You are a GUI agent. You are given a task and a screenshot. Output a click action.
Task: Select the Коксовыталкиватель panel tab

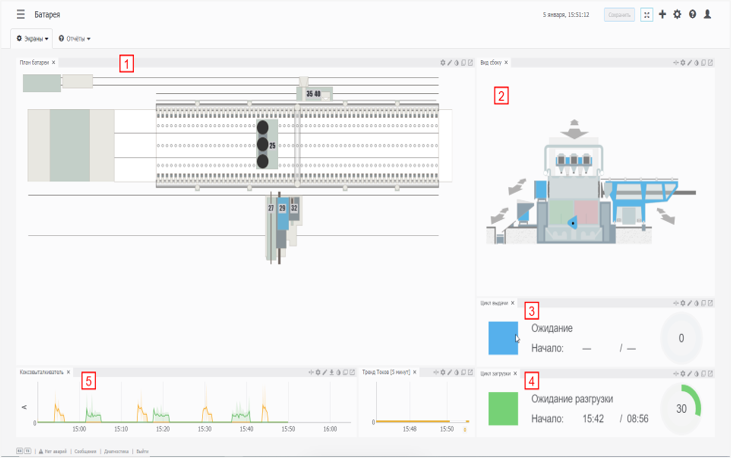click(41, 372)
